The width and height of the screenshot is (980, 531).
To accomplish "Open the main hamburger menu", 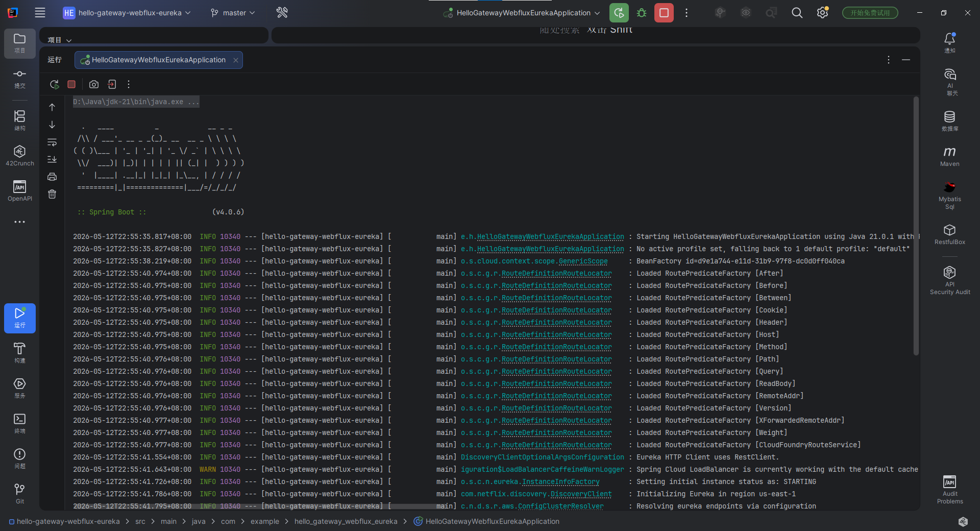I will [40, 13].
